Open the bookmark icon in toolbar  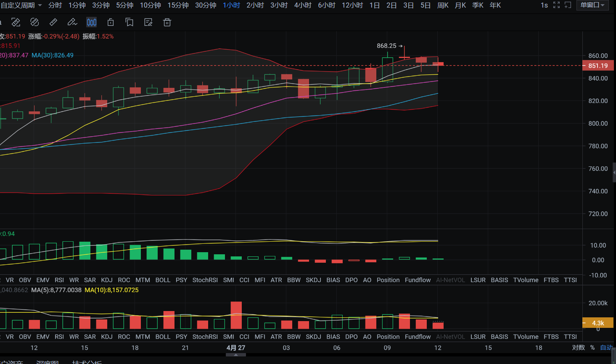coord(130,22)
